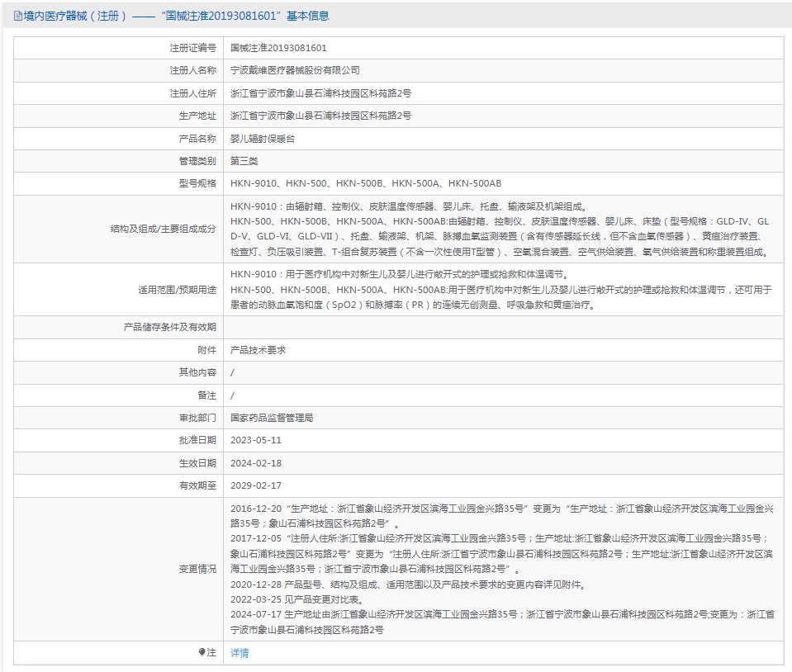Image resolution: width=792 pixels, height=672 pixels.
Task: Click the 批准日期 label
Action: (x=197, y=440)
